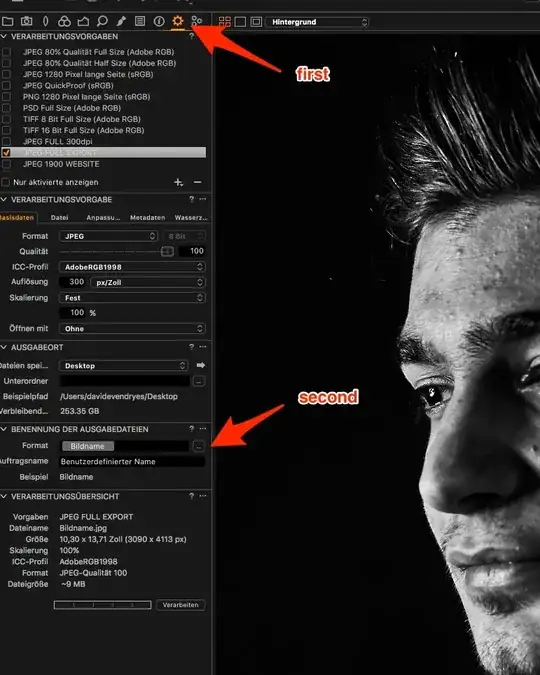Viewport: 540px width, 675px height.
Task: Open the Batch queue tool tab
Action: [197, 21]
